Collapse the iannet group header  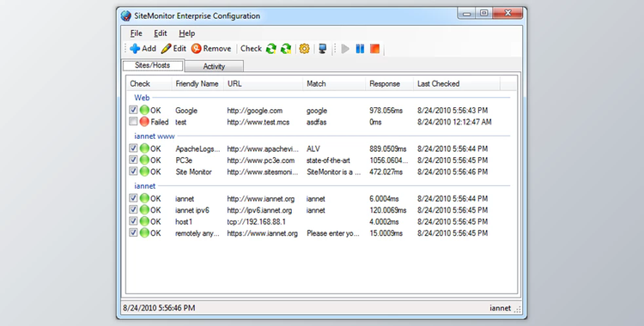(x=144, y=185)
